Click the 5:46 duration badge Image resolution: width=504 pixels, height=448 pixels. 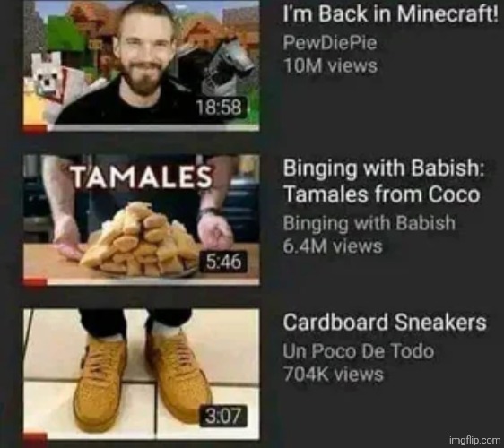click(223, 261)
